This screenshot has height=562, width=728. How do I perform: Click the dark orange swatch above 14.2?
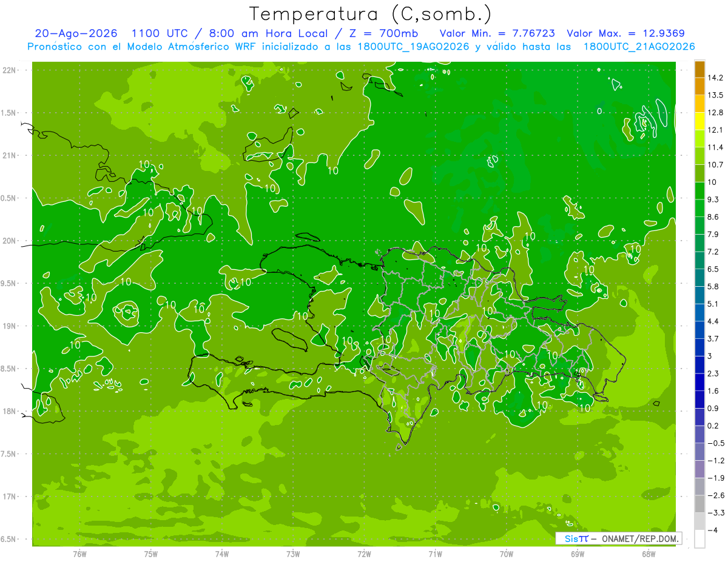699,69
